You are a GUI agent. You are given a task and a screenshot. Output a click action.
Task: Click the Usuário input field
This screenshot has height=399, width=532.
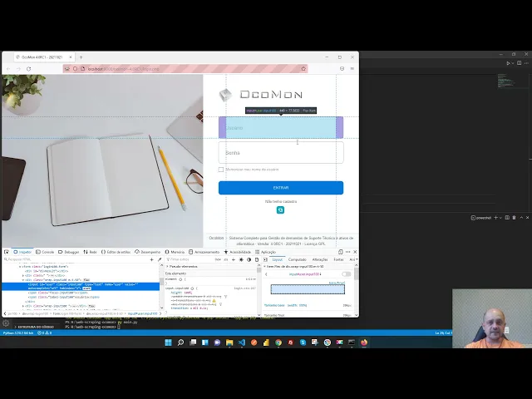coord(281,127)
